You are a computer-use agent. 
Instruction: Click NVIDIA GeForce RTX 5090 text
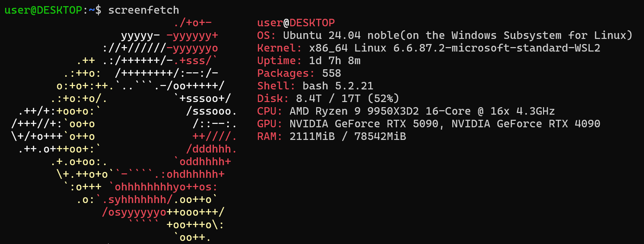(364, 124)
